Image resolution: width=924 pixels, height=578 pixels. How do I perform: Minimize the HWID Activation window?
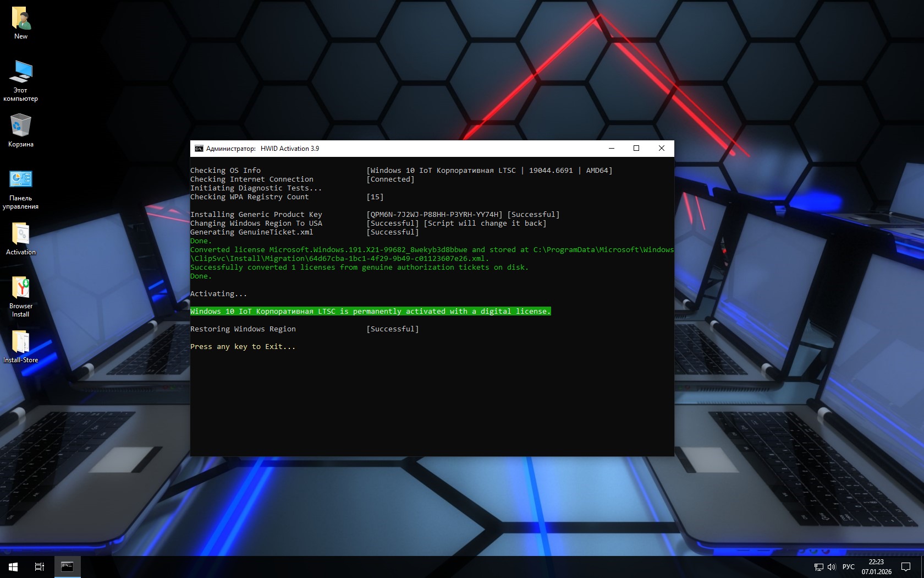tap(611, 149)
